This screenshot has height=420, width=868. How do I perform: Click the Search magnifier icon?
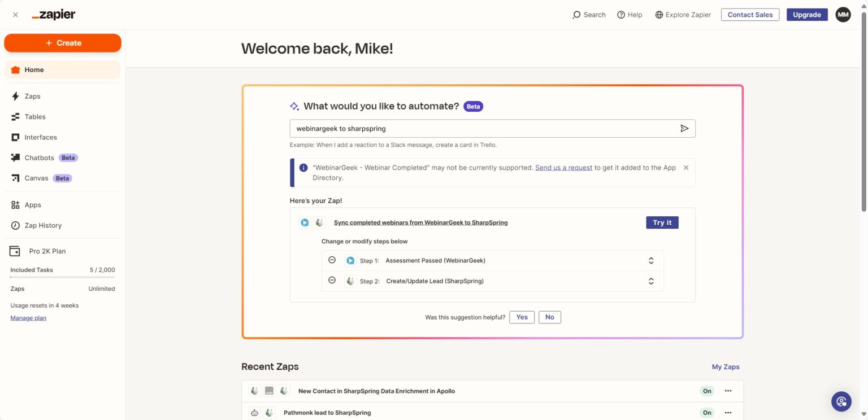[576, 15]
